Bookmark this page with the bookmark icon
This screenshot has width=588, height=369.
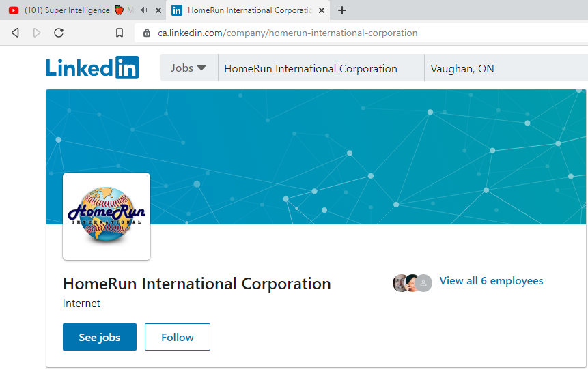[x=120, y=33]
